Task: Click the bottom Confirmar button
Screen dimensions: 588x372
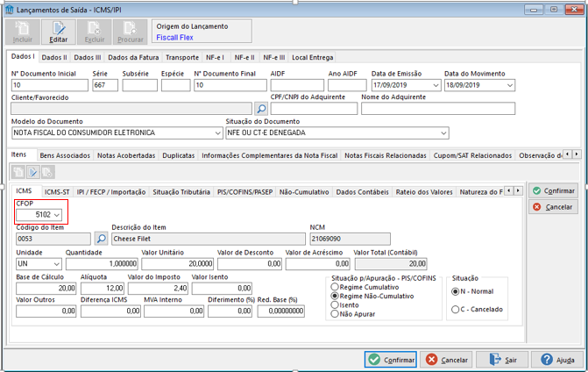Action: [390, 360]
